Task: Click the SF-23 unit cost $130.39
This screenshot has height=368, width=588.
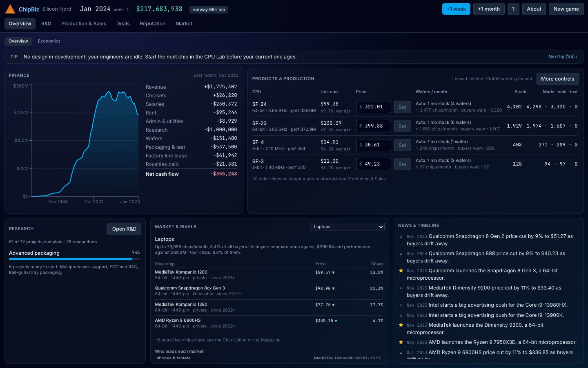Action: tap(331, 123)
